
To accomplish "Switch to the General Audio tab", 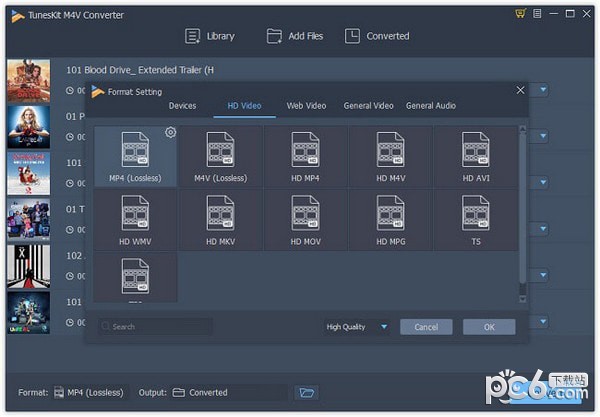I will (431, 106).
